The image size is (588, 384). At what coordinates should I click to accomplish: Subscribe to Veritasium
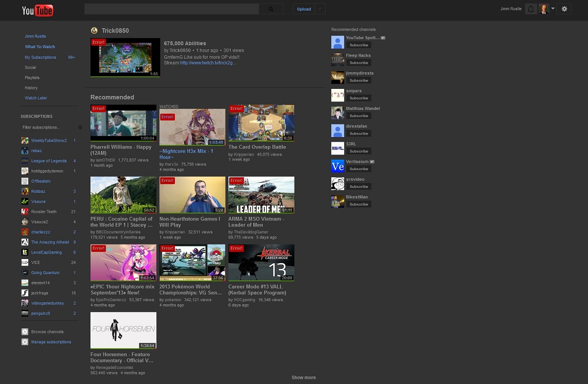click(358, 169)
